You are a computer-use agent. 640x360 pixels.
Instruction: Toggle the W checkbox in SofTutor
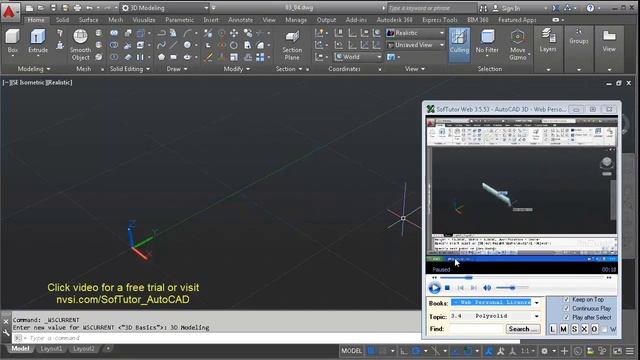[x=605, y=329]
